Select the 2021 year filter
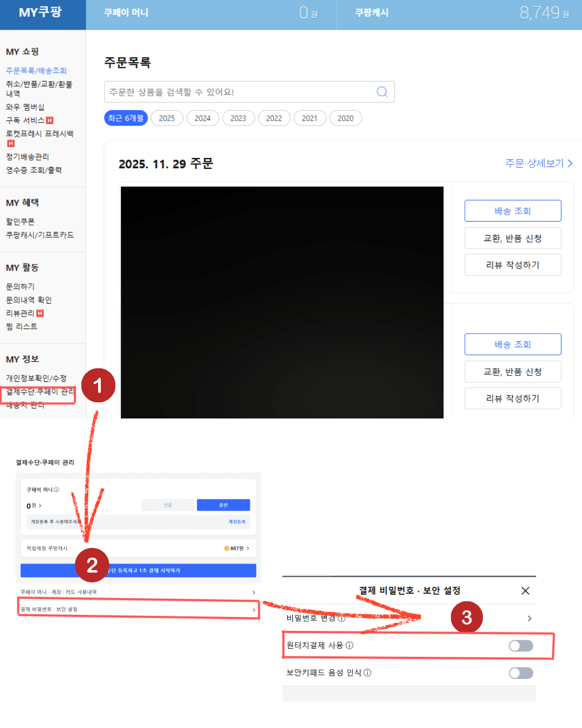The image size is (582, 728). click(310, 118)
